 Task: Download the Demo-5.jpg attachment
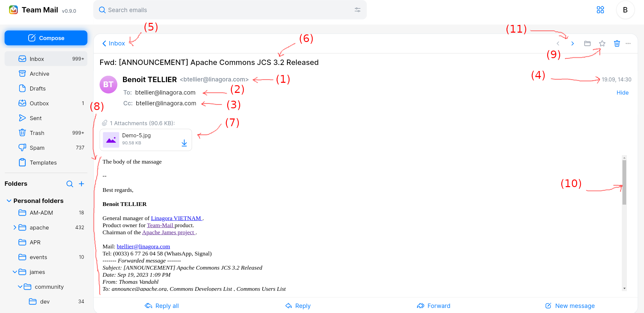184,143
